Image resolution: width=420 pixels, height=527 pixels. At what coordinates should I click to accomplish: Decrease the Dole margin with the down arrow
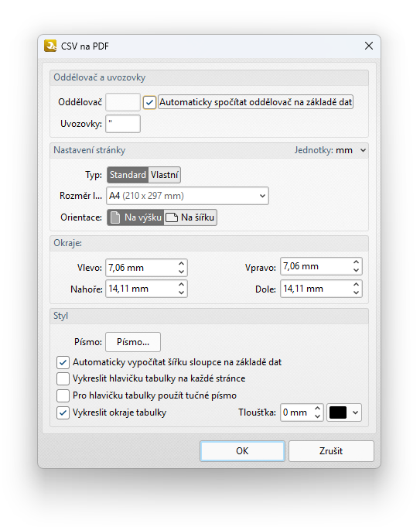point(356,293)
